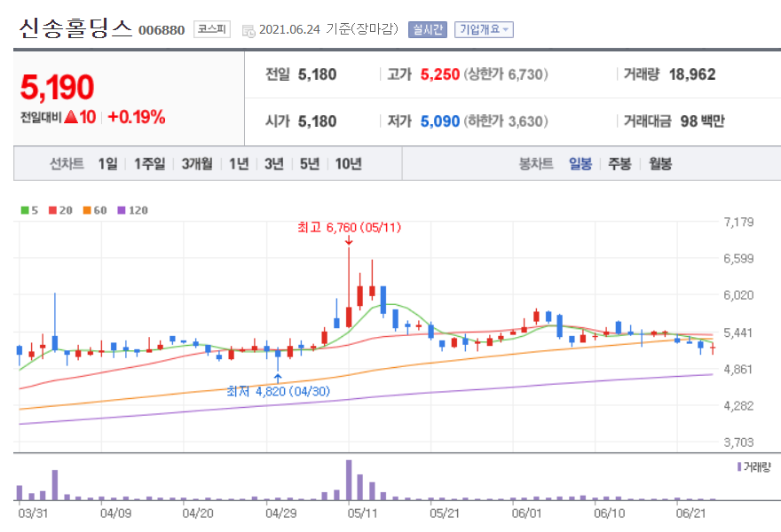Screen dimensions: 781x532
Task: Click the 거래량 volume legend marker
Action: pos(739,466)
